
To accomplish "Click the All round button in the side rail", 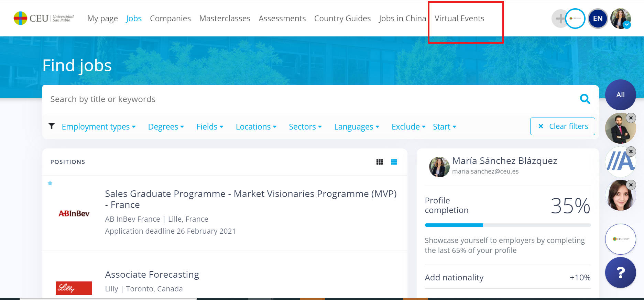I will click(621, 95).
